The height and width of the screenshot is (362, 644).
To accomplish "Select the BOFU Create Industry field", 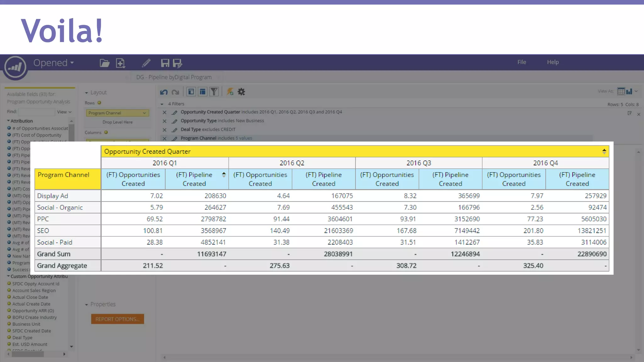I will point(35,317).
